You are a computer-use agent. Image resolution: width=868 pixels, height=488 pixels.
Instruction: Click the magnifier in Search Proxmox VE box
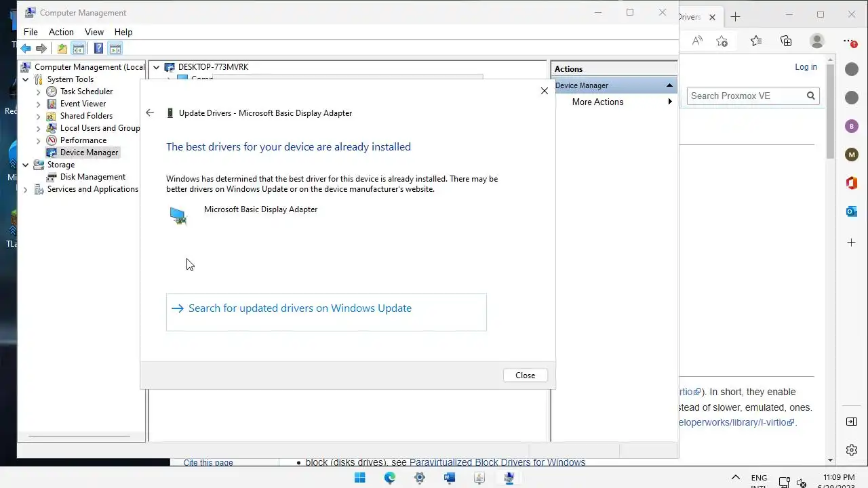tap(810, 96)
